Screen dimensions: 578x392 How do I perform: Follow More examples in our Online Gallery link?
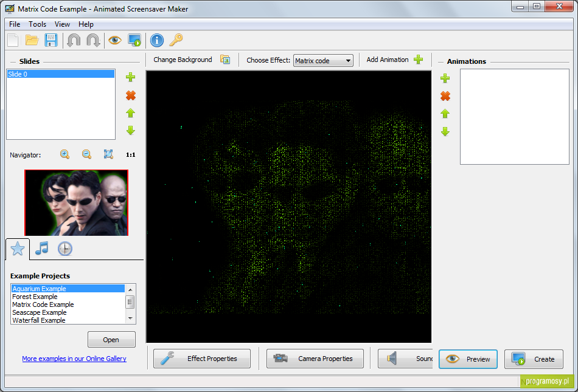[x=74, y=359]
